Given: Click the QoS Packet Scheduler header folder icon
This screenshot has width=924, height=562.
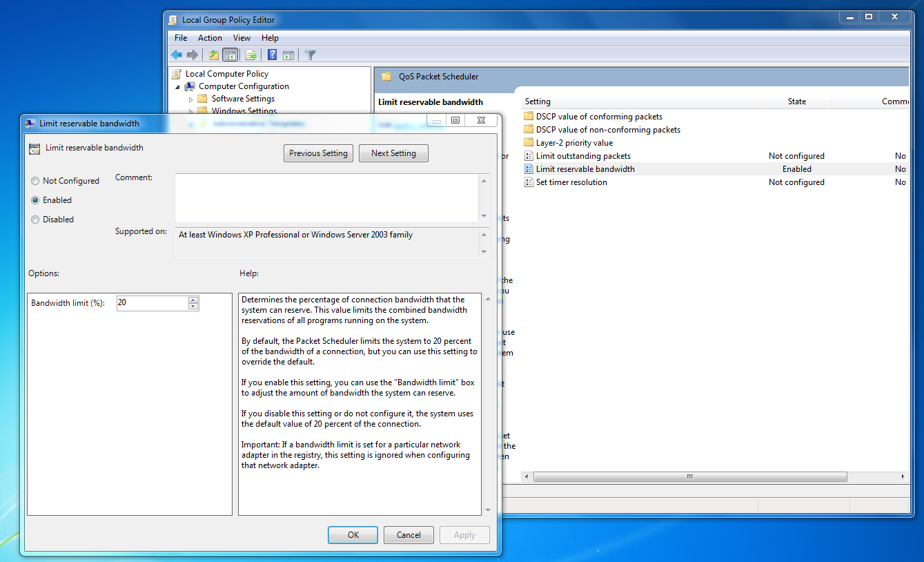Looking at the screenshot, I should pos(386,77).
